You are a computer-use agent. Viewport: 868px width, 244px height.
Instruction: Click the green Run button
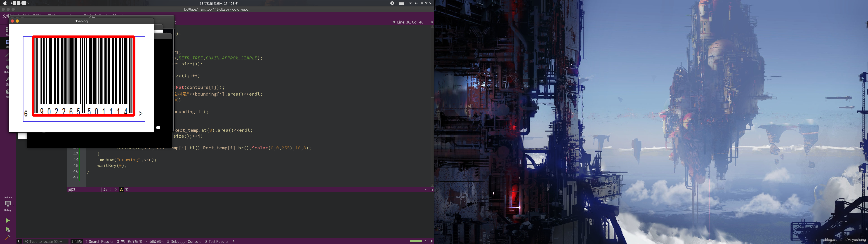point(7,221)
